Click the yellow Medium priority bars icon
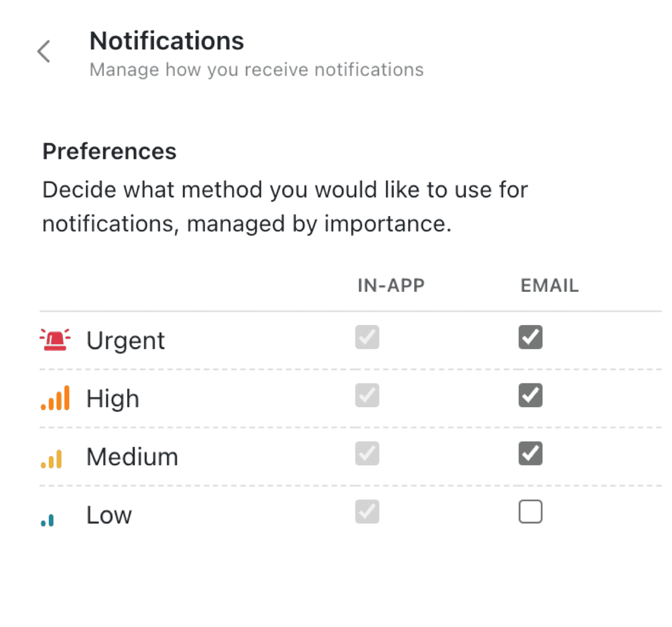672x627 pixels. (52, 459)
